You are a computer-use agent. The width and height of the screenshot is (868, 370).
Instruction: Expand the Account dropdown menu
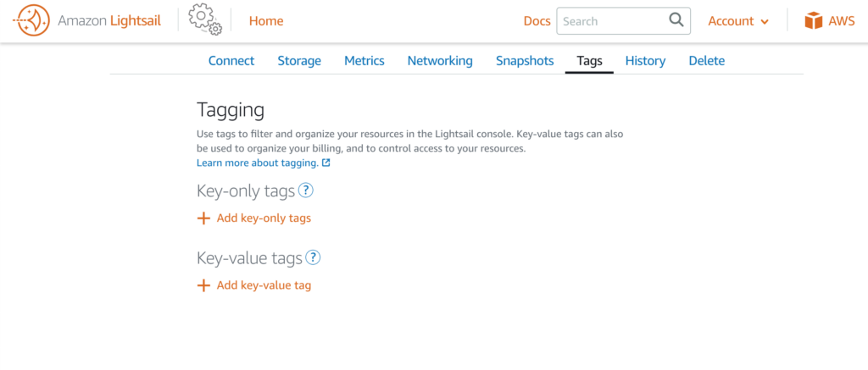pyautogui.click(x=738, y=21)
